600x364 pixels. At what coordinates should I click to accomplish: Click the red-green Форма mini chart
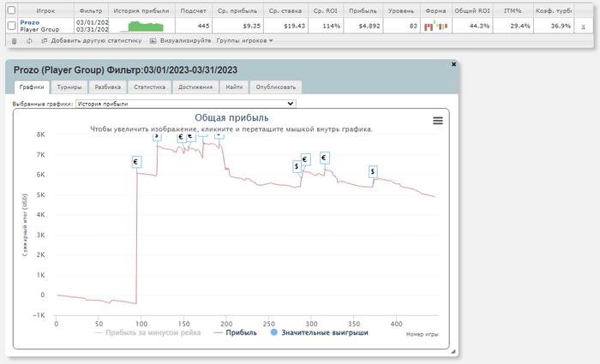(435, 26)
